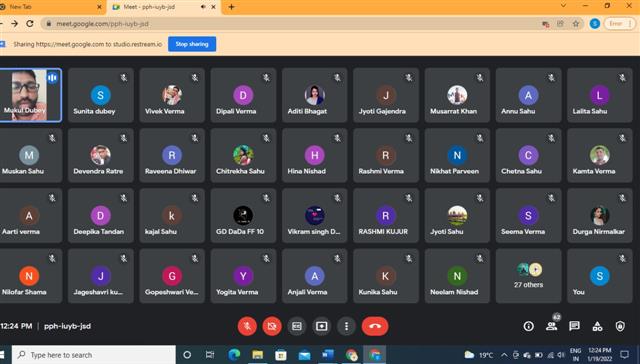
Task: Open the 27 others participant tile
Action: pyautogui.click(x=528, y=276)
